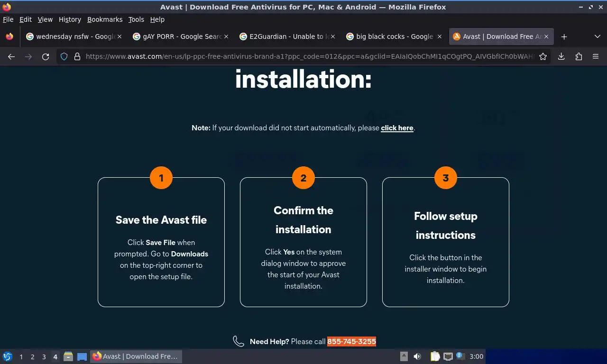The height and width of the screenshot is (364, 607).
Task: Open the File menu
Action: pyautogui.click(x=8, y=19)
